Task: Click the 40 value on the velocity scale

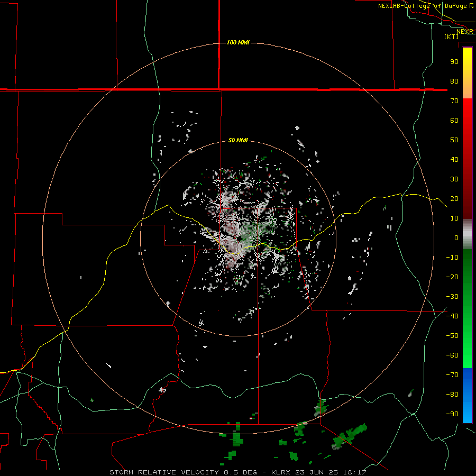Action: click(454, 159)
